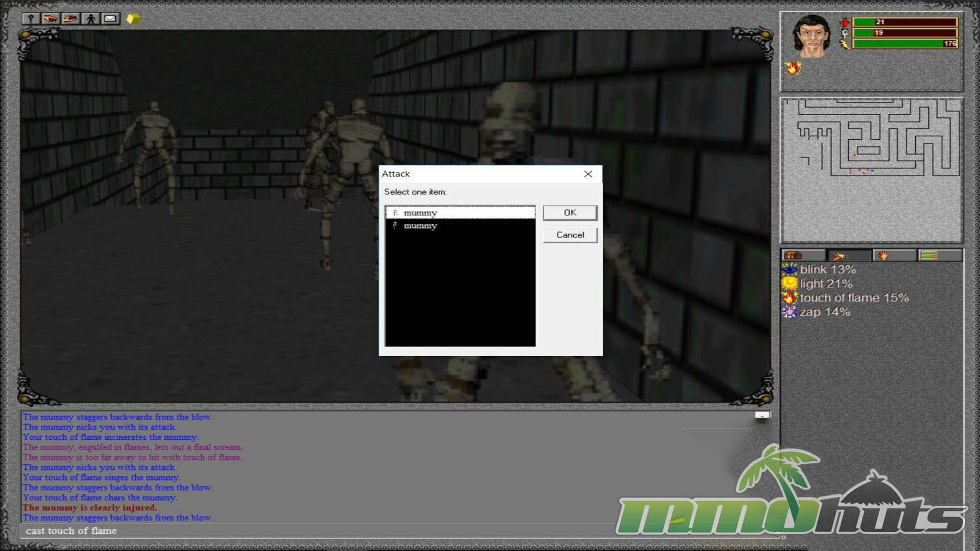Click the command input field
Screen dimensions: 980x551
point(306,531)
